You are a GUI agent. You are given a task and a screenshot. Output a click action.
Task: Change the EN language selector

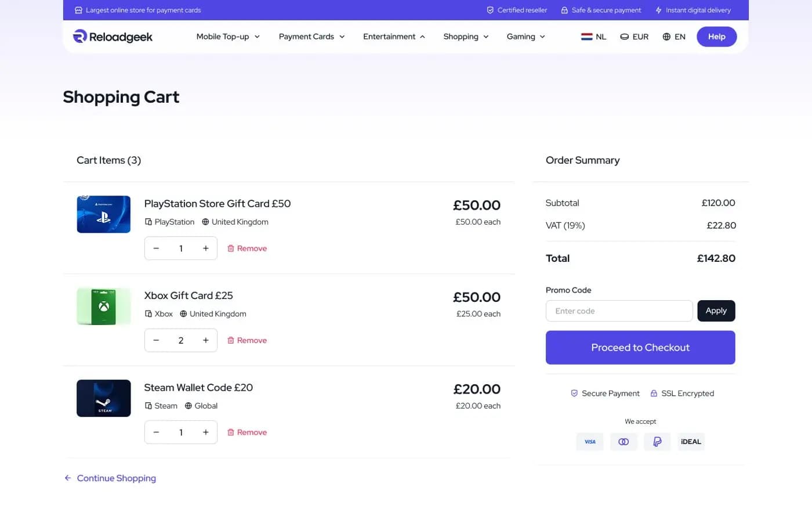pos(674,37)
